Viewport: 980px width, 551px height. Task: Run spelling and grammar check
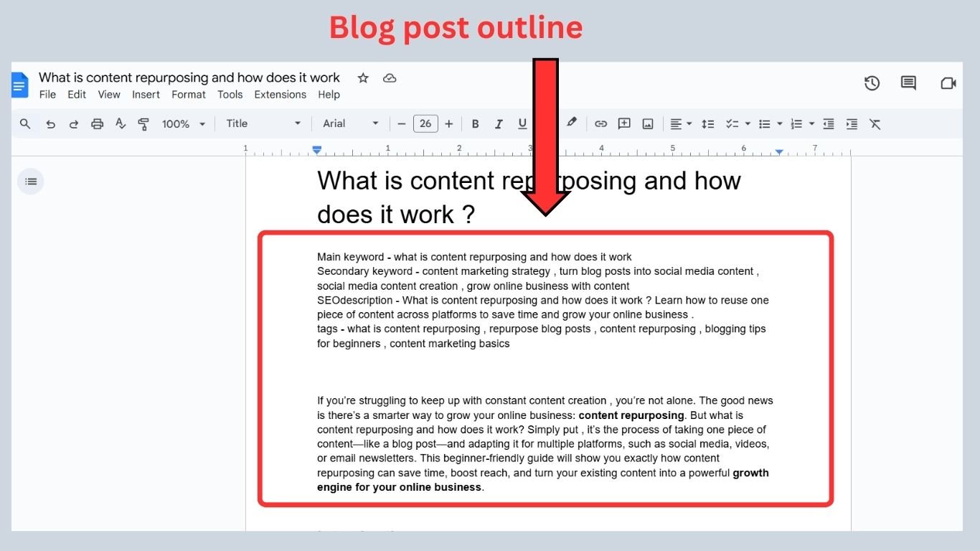coord(120,124)
